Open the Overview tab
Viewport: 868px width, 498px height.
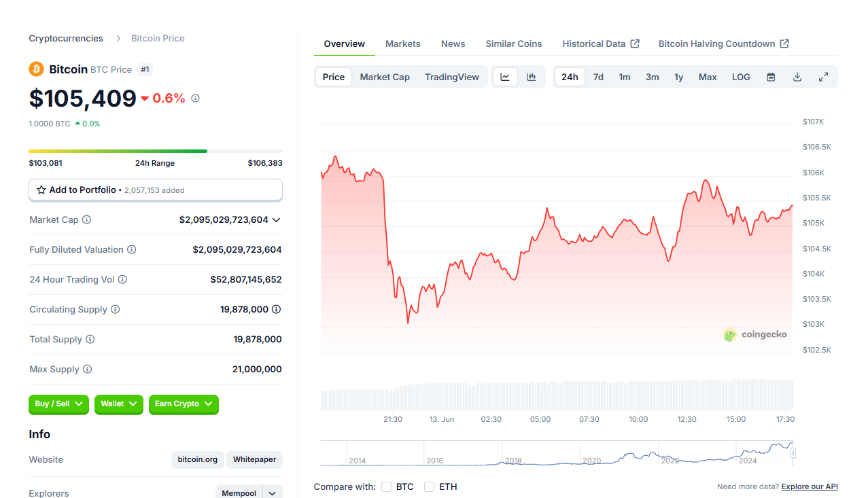click(345, 43)
